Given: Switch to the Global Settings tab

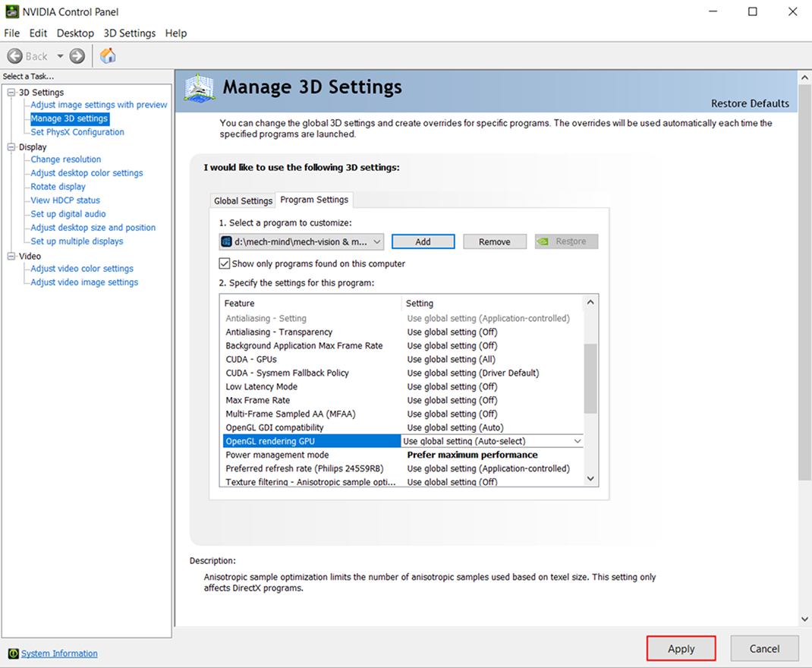Looking at the screenshot, I should (242, 200).
